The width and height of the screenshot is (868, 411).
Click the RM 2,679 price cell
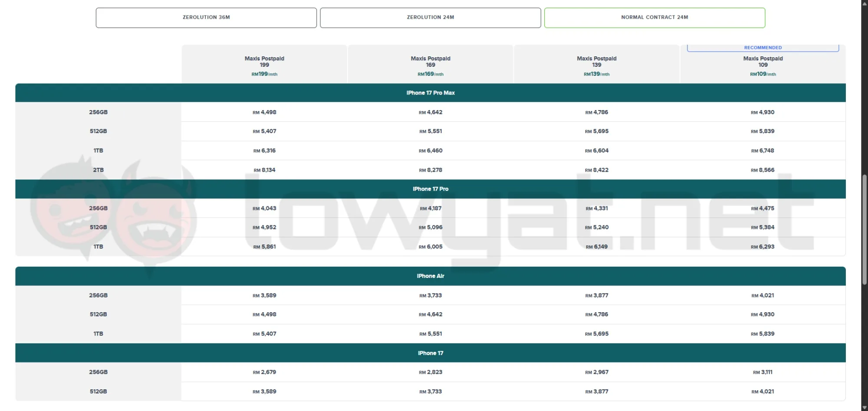point(264,372)
